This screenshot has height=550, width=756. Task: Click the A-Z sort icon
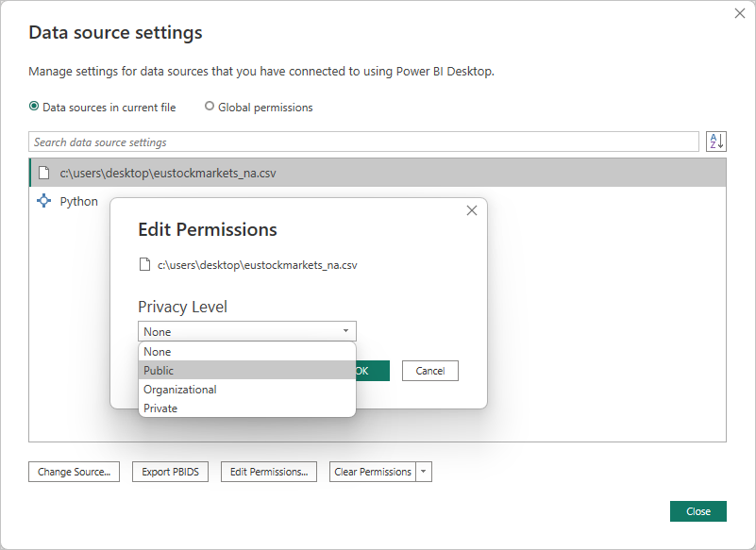click(x=716, y=141)
